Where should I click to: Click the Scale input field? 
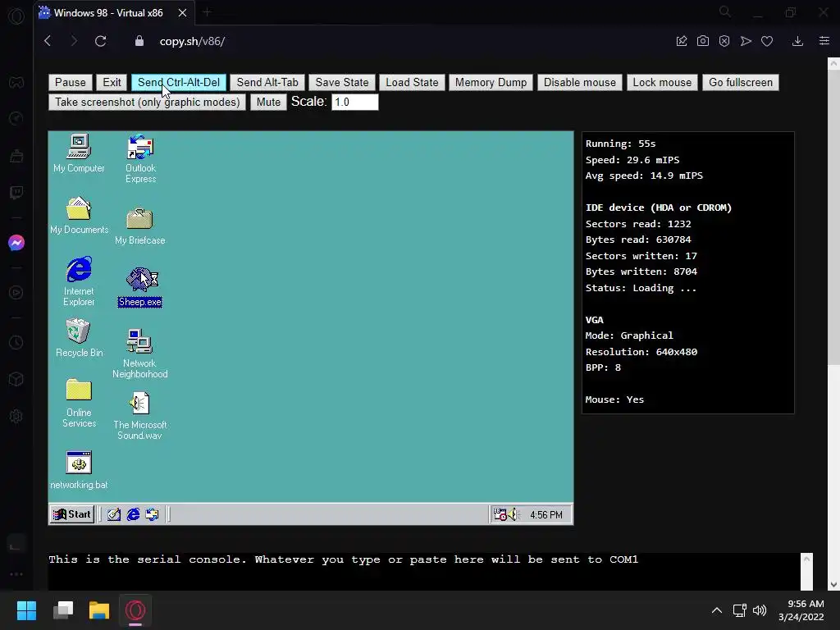tap(354, 103)
